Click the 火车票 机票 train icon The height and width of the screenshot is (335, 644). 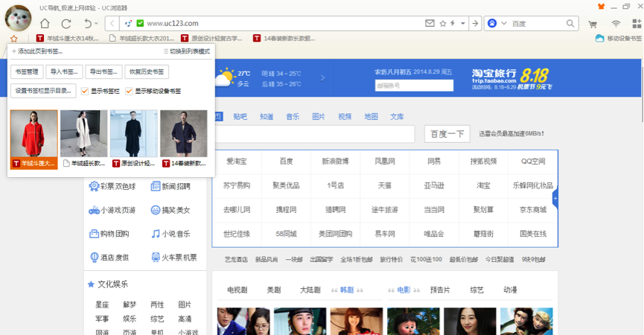pos(156,258)
